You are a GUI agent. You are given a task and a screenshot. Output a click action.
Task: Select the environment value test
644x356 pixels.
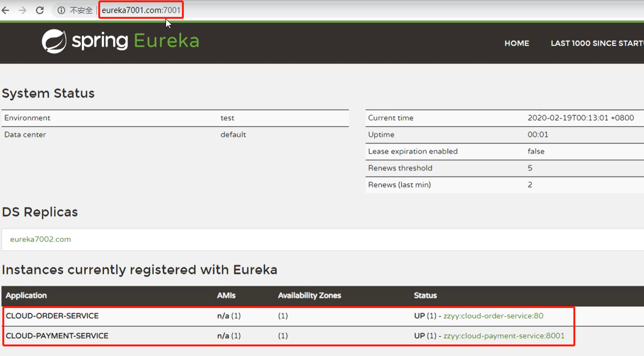(x=227, y=118)
